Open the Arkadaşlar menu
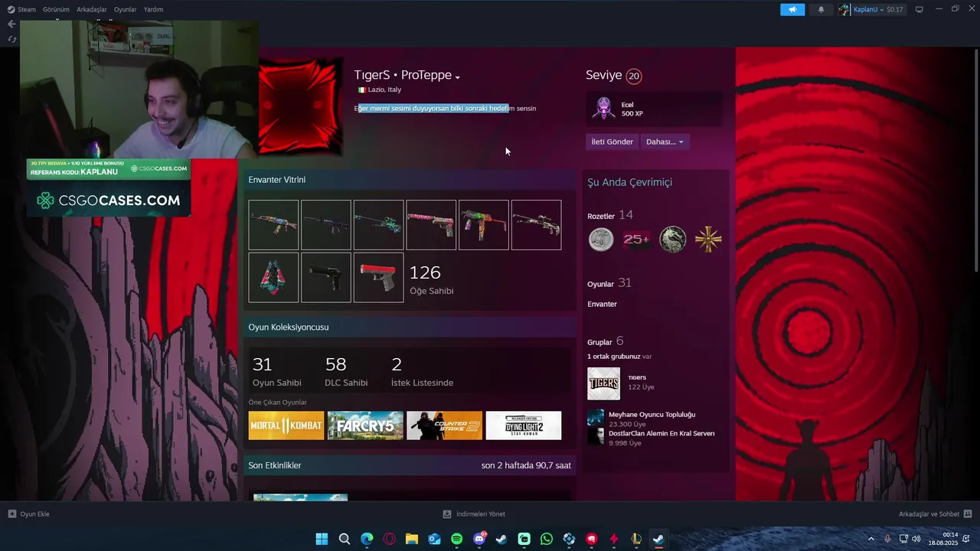 [92, 9]
